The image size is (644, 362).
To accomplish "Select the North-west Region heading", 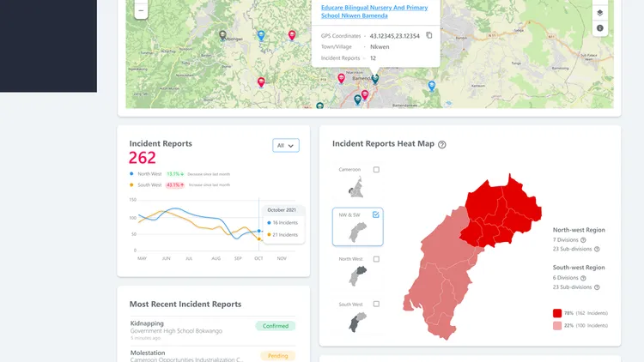I will [x=579, y=230].
